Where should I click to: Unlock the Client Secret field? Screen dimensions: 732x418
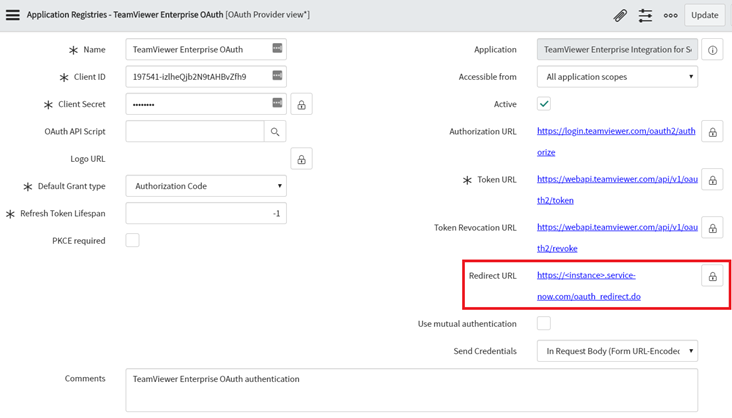pyautogui.click(x=302, y=104)
